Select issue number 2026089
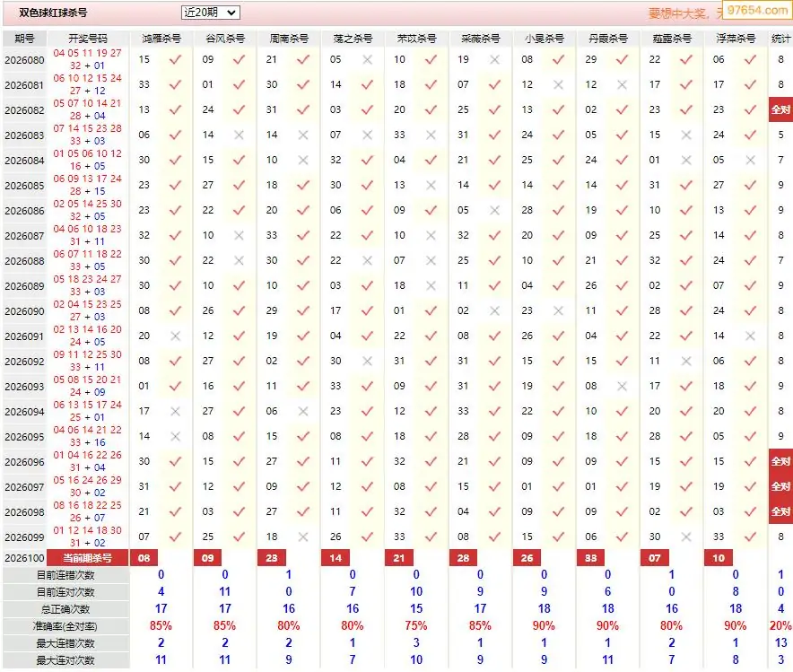 [25, 286]
